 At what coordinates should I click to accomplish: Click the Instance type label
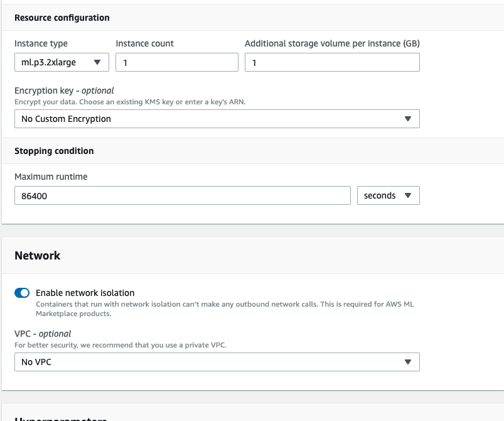coord(41,43)
